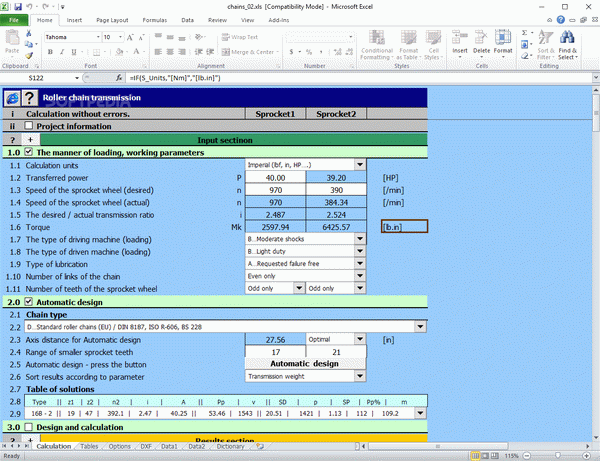Click the Wrap Text button
Viewport: 600px width, 461px height.
tap(240, 37)
